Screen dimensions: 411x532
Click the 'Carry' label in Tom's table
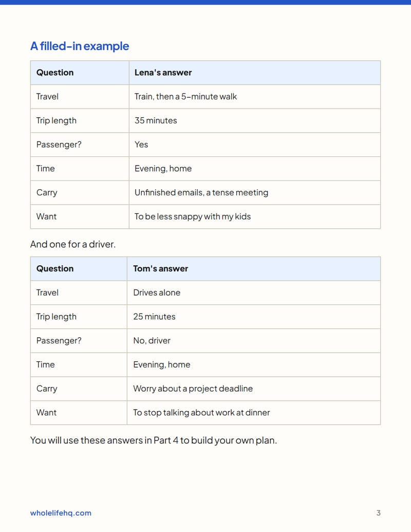pyautogui.click(x=47, y=389)
